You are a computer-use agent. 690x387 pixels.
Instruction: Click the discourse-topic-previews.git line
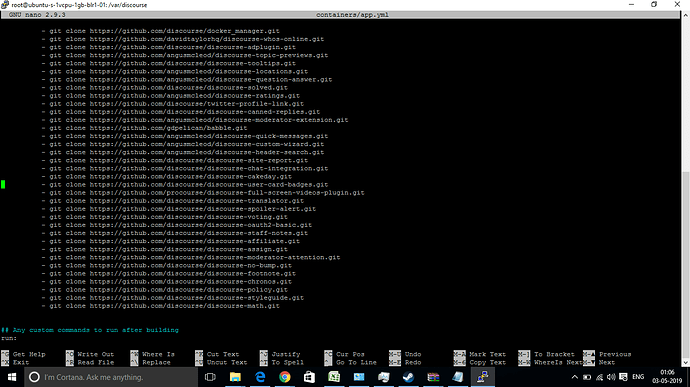pos(185,55)
